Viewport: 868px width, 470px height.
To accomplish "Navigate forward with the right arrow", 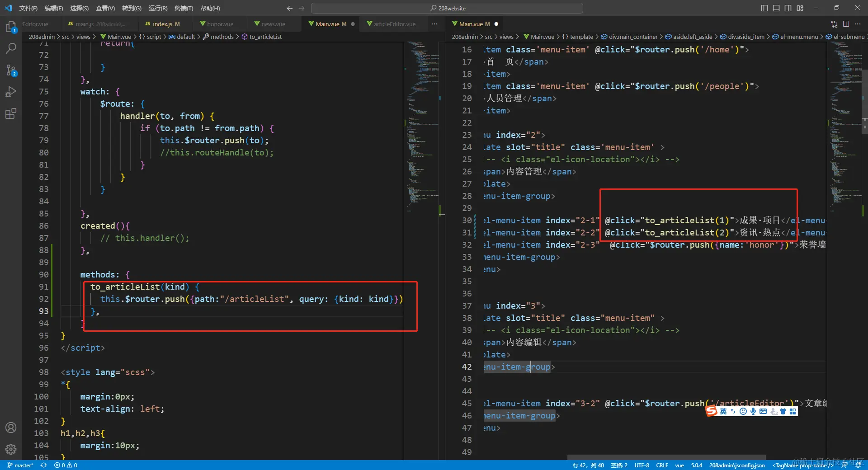I will coord(302,8).
